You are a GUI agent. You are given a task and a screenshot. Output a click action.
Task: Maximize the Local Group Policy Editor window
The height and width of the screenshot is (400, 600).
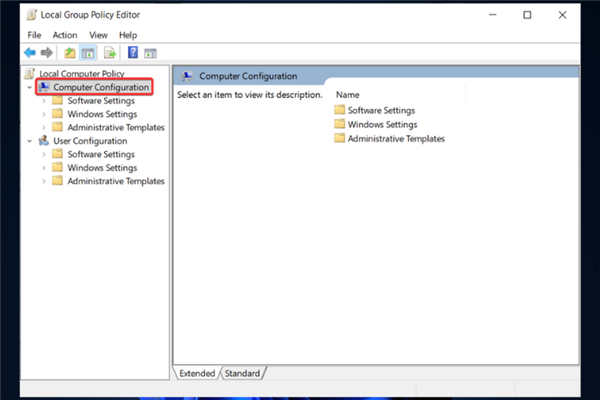(x=527, y=15)
